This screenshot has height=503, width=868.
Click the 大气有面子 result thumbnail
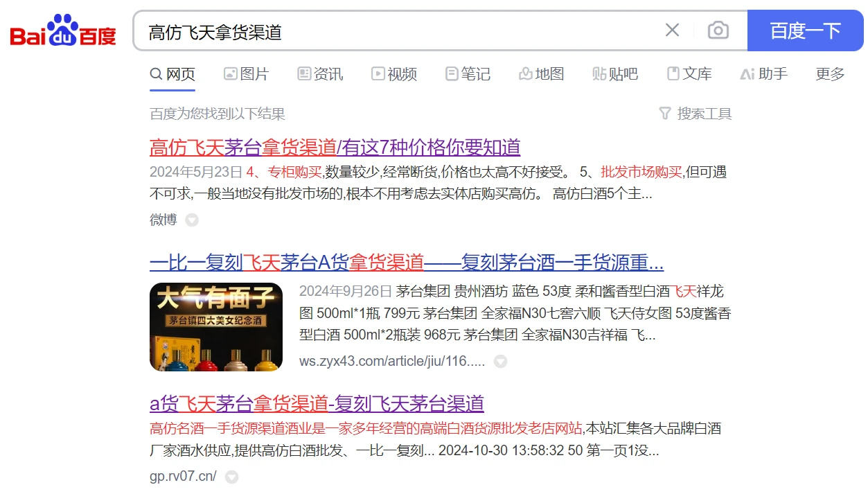pyautogui.click(x=216, y=327)
